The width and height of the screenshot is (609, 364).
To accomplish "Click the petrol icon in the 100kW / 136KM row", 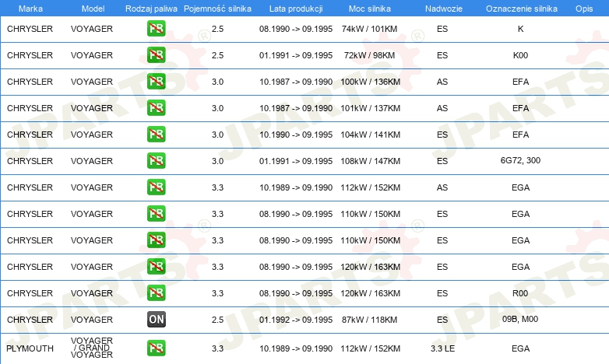I will (x=156, y=81).
